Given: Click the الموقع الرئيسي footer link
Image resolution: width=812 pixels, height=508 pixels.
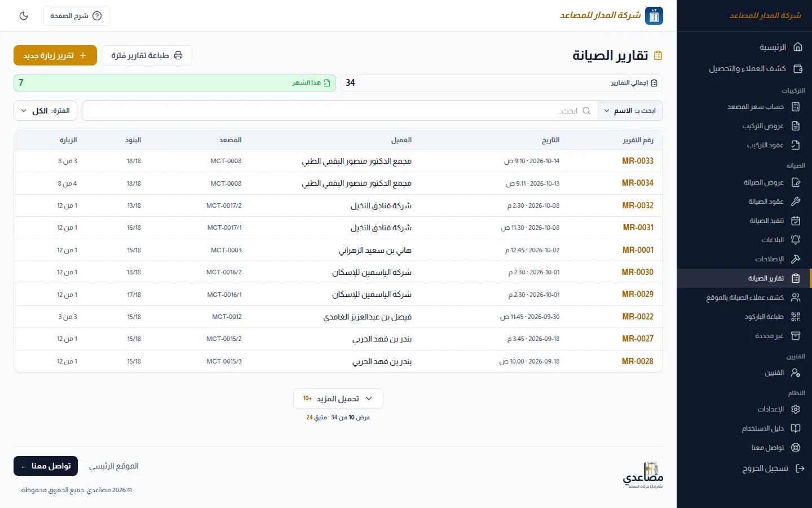Looking at the screenshot, I should (114, 466).
